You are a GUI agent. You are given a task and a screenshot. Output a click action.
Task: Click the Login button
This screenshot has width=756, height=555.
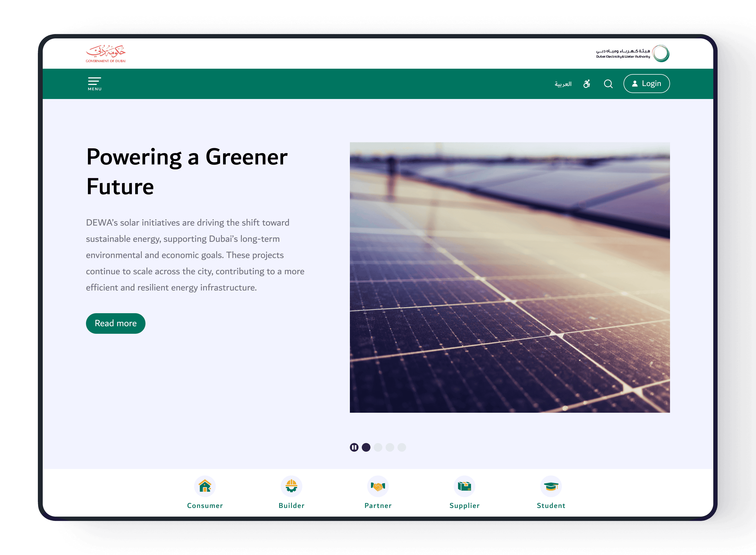tap(646, 84)
